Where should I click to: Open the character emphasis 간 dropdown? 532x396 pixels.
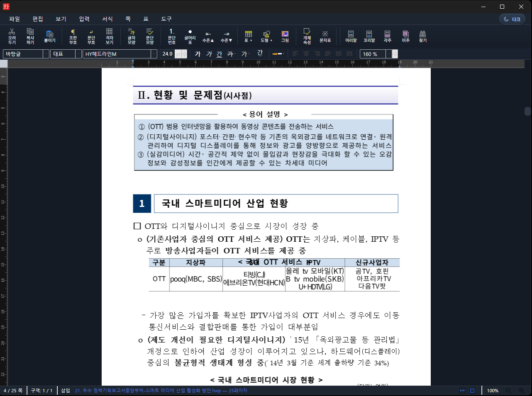click(260, 53)
